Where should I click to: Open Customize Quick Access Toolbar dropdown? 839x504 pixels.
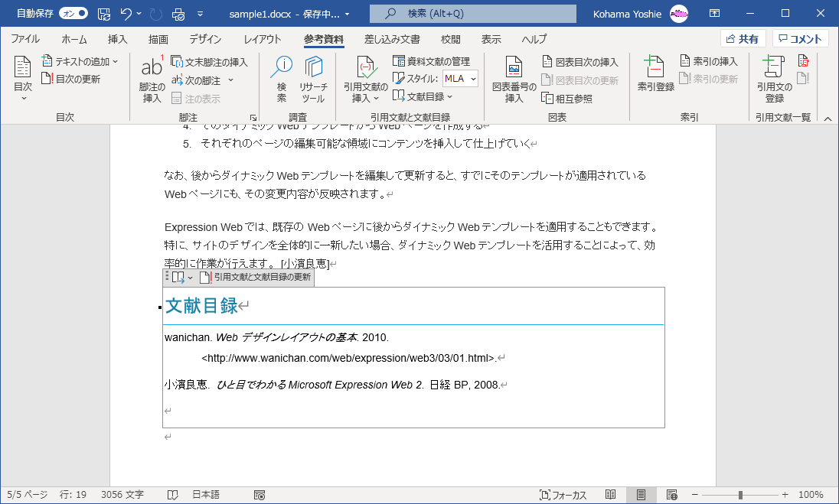[x=200, y=14]
